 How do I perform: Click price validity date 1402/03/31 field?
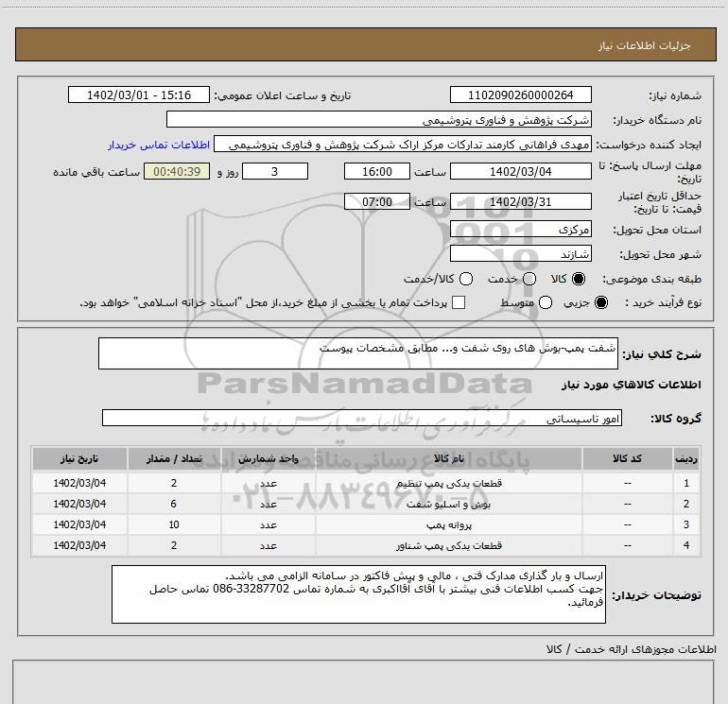520,201
